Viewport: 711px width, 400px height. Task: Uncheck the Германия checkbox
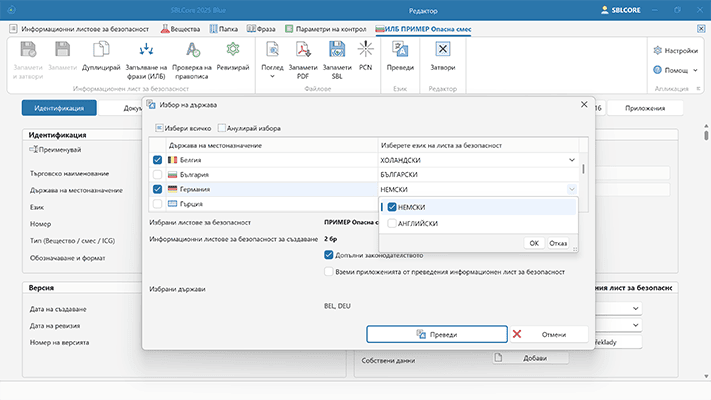click(x=157, y=189)
